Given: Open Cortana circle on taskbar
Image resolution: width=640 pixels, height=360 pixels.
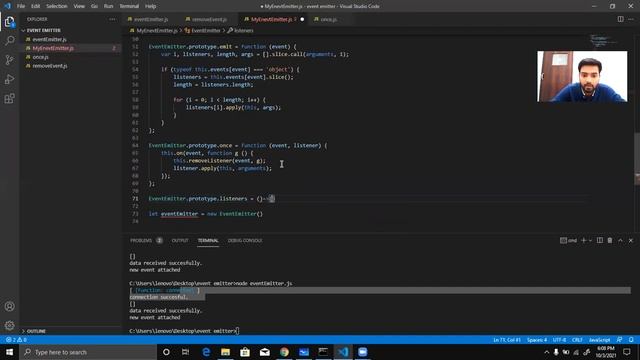Looking at the screenshot, I should 166,352.
